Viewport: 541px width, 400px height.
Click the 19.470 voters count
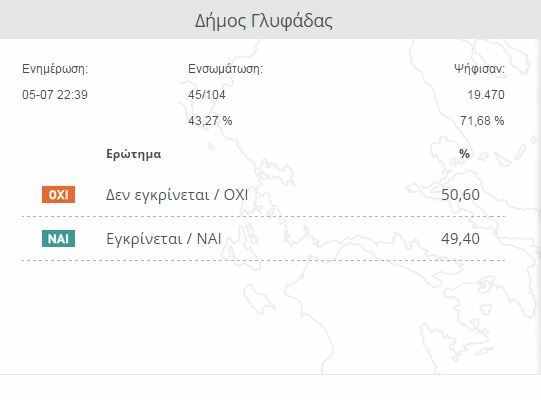(x=486, y=95)
